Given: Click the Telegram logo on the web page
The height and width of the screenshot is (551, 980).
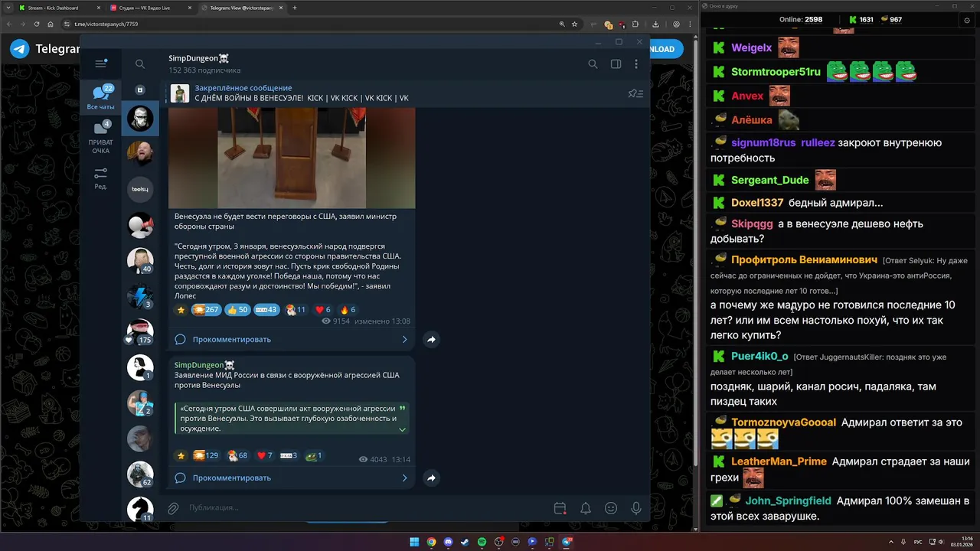Looking at the screenshot, I should point(20,49).
